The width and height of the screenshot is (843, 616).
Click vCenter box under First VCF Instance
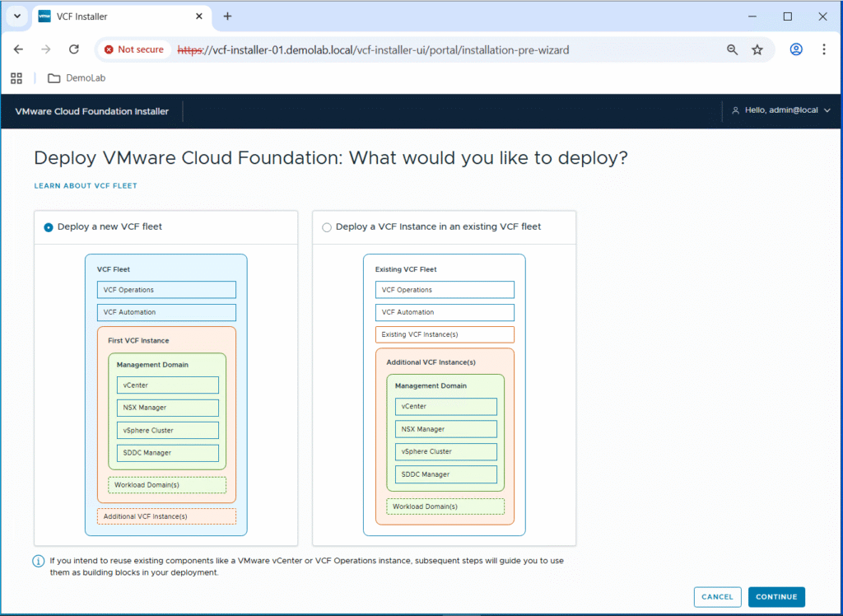click(x=168, y=385)
